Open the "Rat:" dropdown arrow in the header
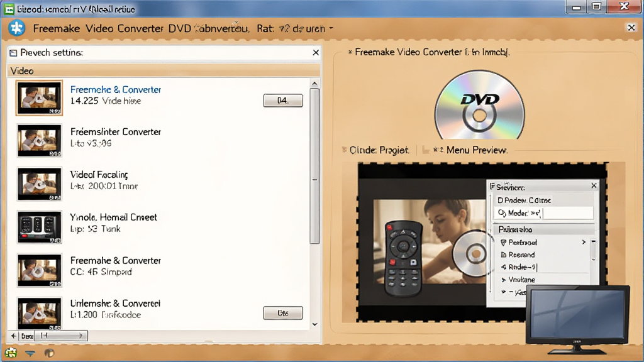The width and height of the screenshot is (644, 362). point(331,29)
